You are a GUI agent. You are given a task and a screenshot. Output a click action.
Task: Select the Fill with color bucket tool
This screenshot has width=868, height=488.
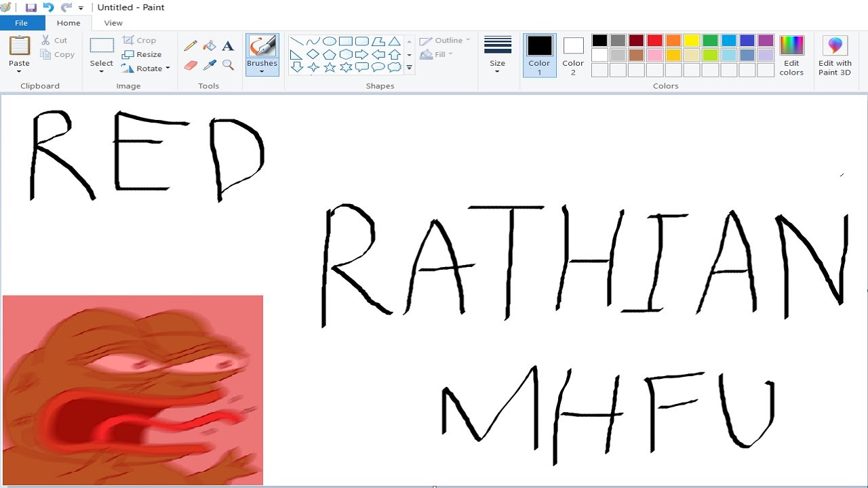click(x=210, y=46)
